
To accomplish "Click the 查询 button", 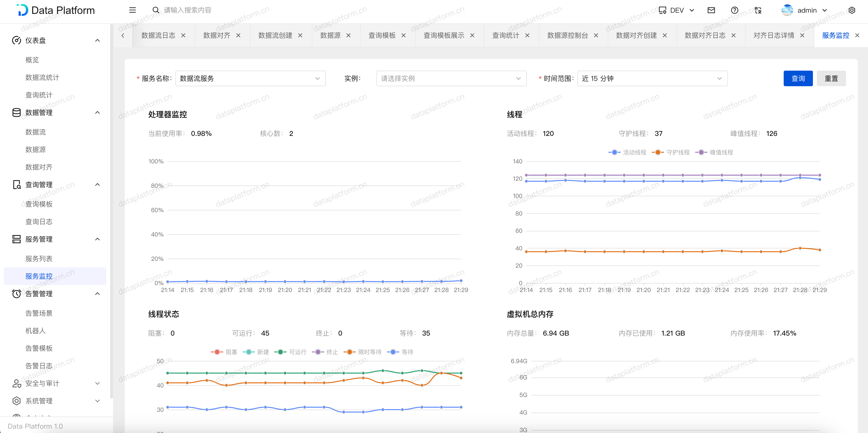I will coord(798,78).
